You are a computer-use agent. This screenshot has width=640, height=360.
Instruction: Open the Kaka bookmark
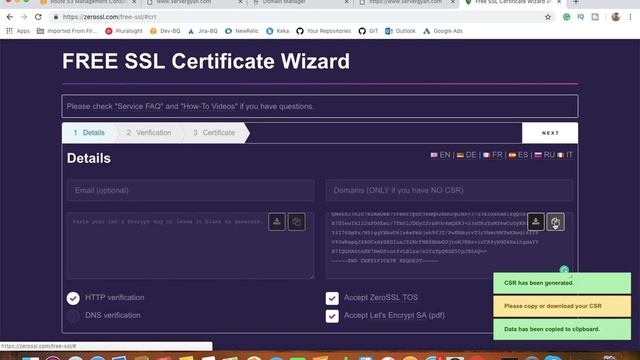[x=278, y=31]
